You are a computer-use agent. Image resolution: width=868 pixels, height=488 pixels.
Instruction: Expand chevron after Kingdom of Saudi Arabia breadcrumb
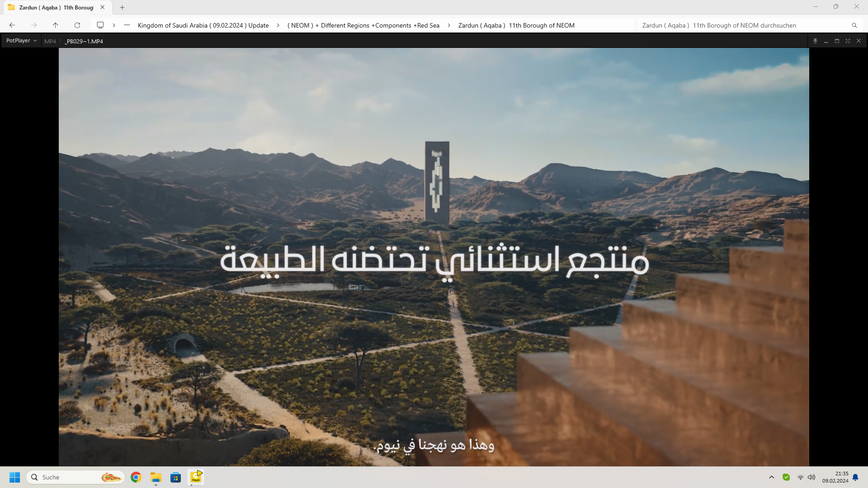click(278, 25)
